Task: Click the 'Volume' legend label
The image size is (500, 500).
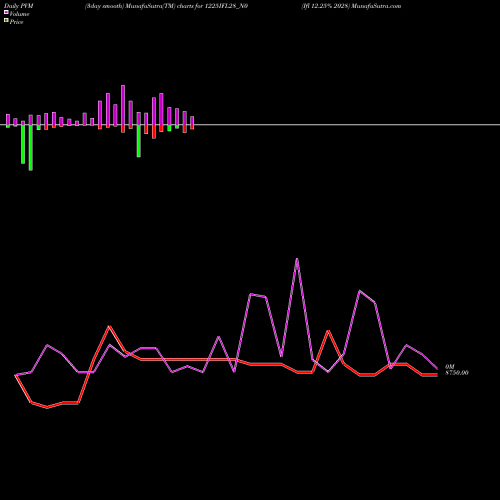Action: click(x=19, y=14)
